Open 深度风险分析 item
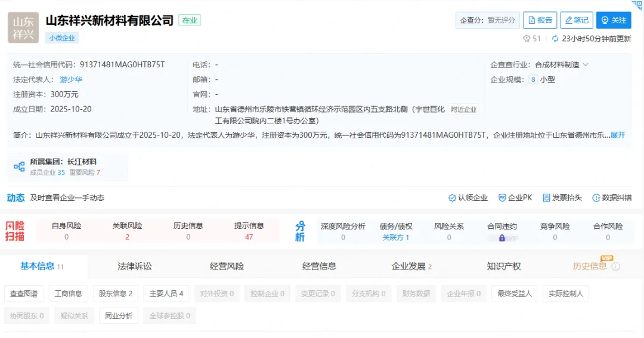This screenshot has width=644, height=338. 343,232
